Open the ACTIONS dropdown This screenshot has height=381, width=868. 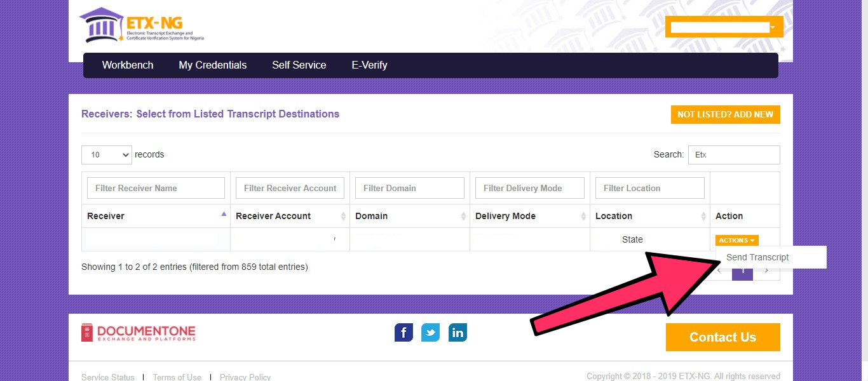pos(736,240)
